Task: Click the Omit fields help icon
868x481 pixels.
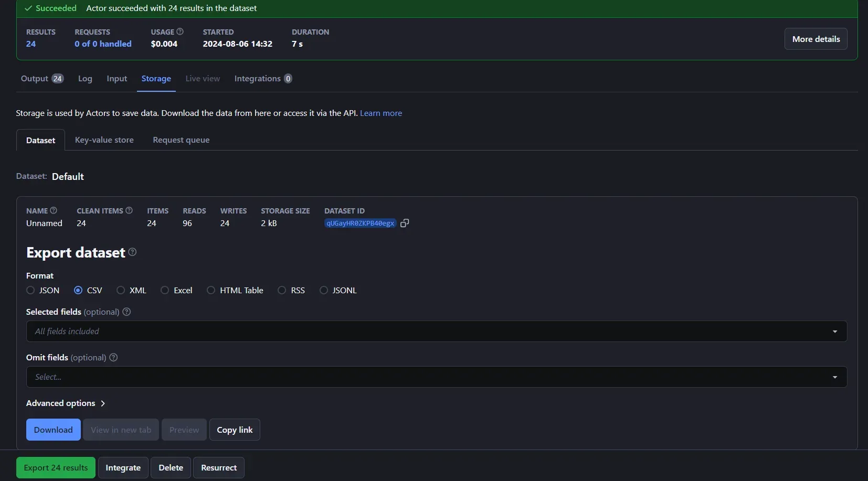Action: (x=113, y=357)
